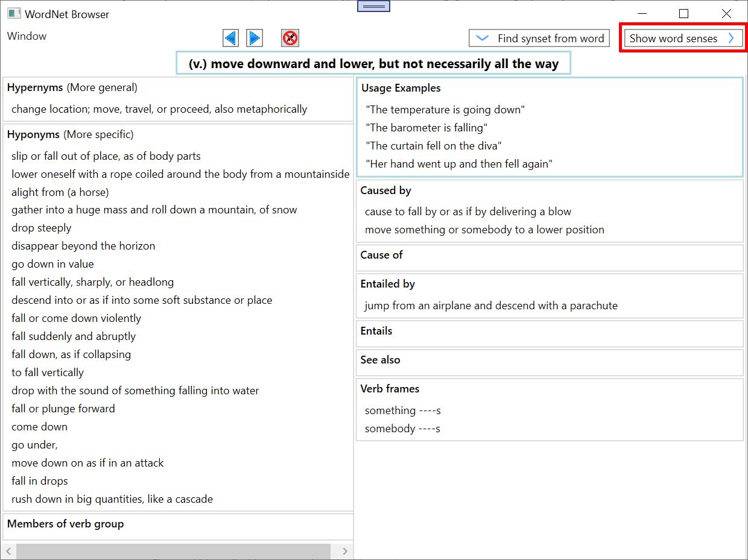Select 'fall or plunge forward' hyponym

click(63, 409)
